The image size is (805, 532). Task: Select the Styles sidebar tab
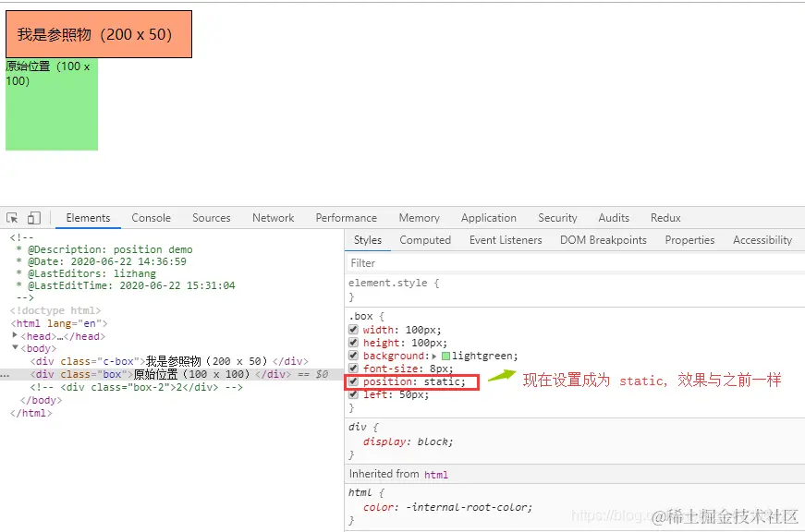[368, 240]
